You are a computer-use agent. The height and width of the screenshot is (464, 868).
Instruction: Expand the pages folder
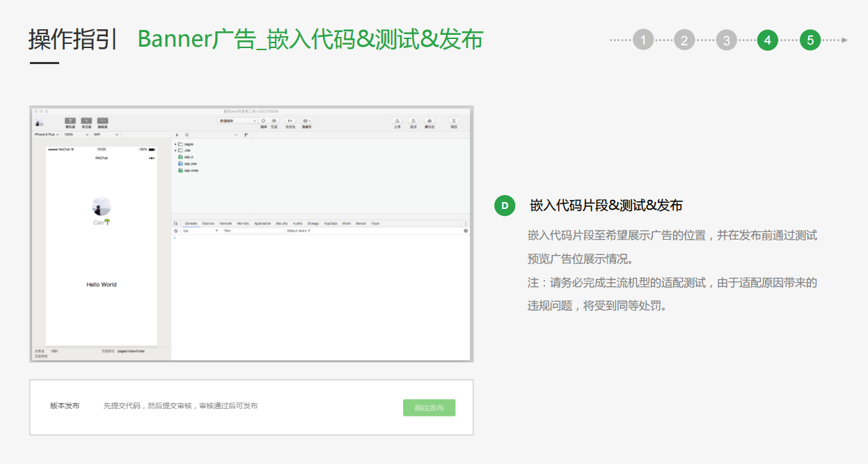point(184,144)
